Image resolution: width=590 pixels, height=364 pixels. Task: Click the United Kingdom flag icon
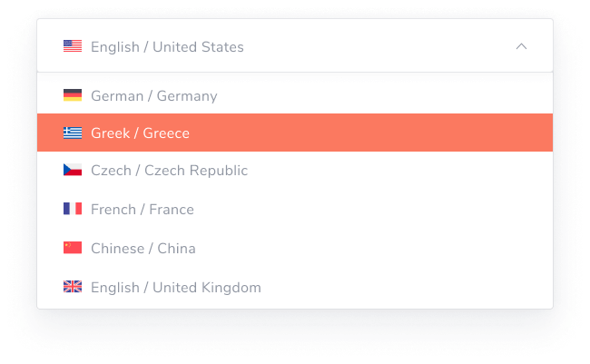click(73, 287)
